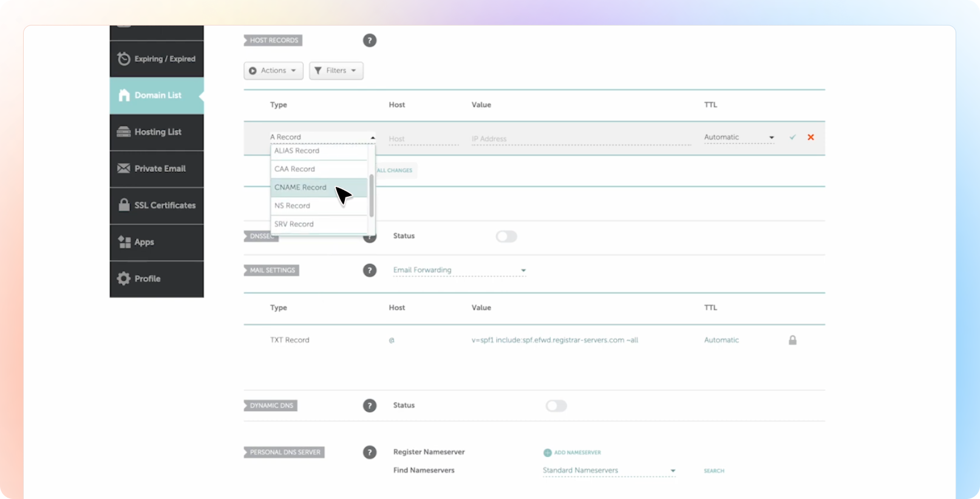Click the Apps grid icon
Screen dimensions: 980x499
pyautogui.click(x=124, y=242)
